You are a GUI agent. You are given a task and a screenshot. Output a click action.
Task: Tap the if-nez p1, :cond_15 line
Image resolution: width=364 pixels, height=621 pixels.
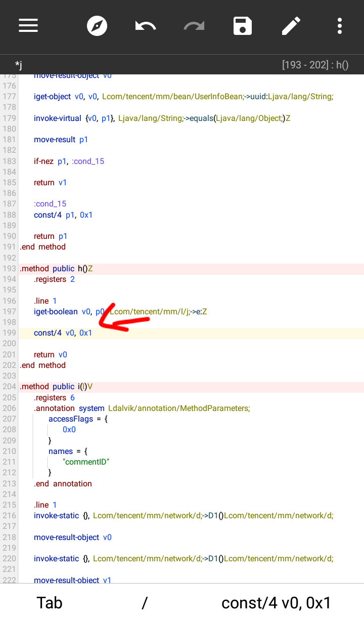click(69, 161)
